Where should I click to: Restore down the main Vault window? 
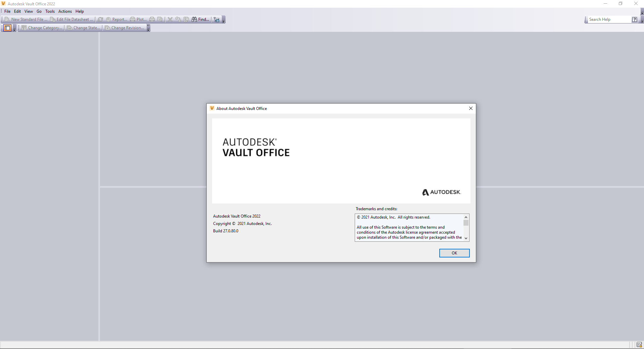point(621,4)
